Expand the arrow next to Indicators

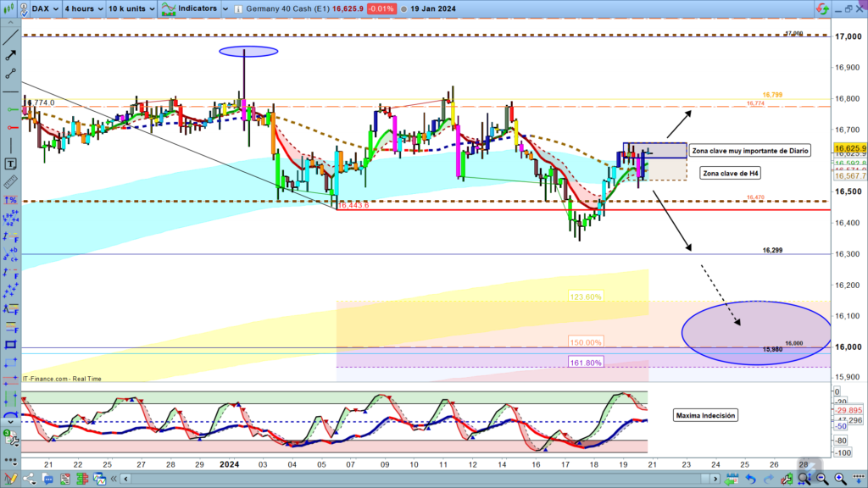click(226, 8)
